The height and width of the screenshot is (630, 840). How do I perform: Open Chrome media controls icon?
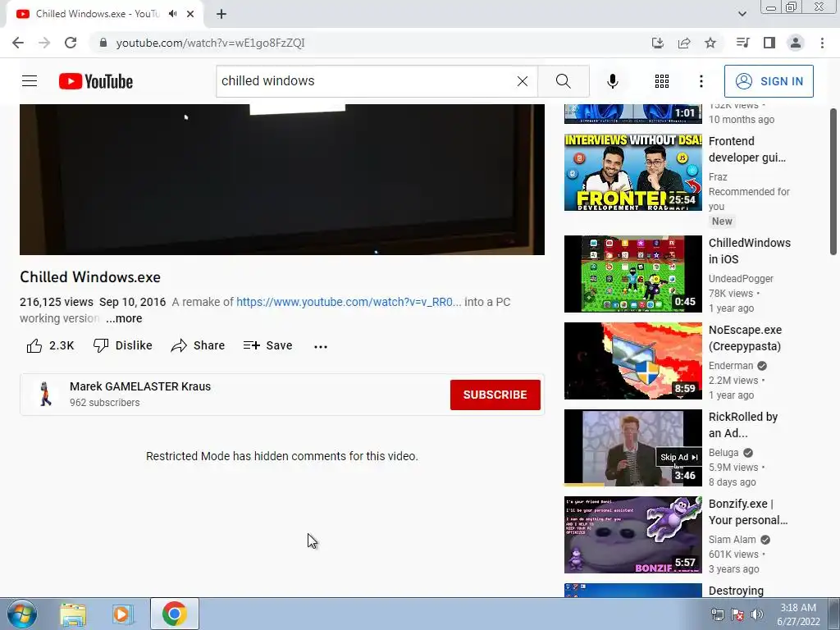(742, 43)
